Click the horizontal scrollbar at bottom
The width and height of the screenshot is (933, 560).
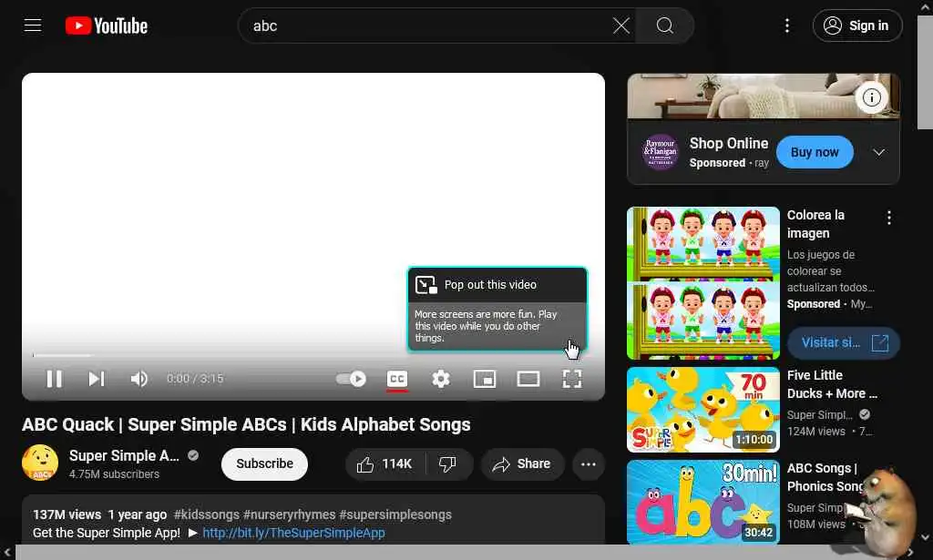(458, 553)
